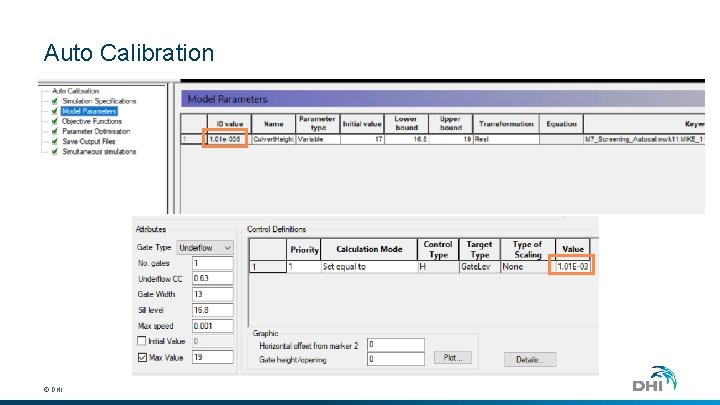
Task: Select the Lower bound cell 16.8
Action: point(406,139)
